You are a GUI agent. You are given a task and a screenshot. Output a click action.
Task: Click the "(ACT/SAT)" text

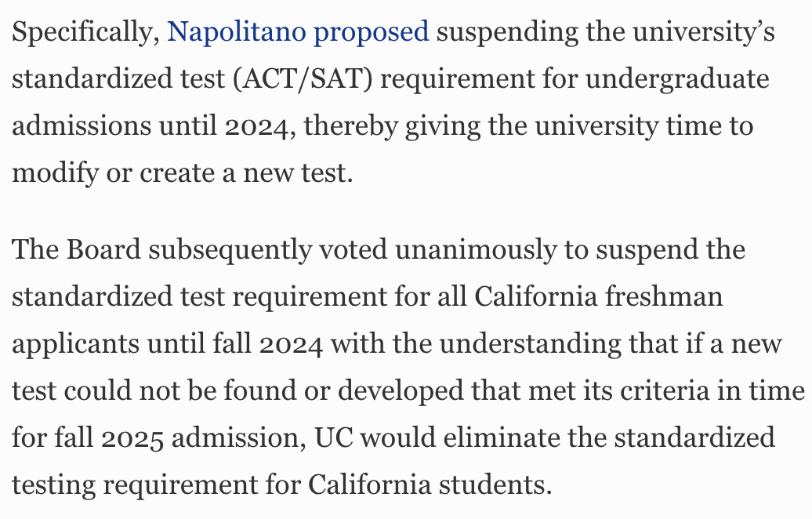pyautogui.click(x=303, y=79)
